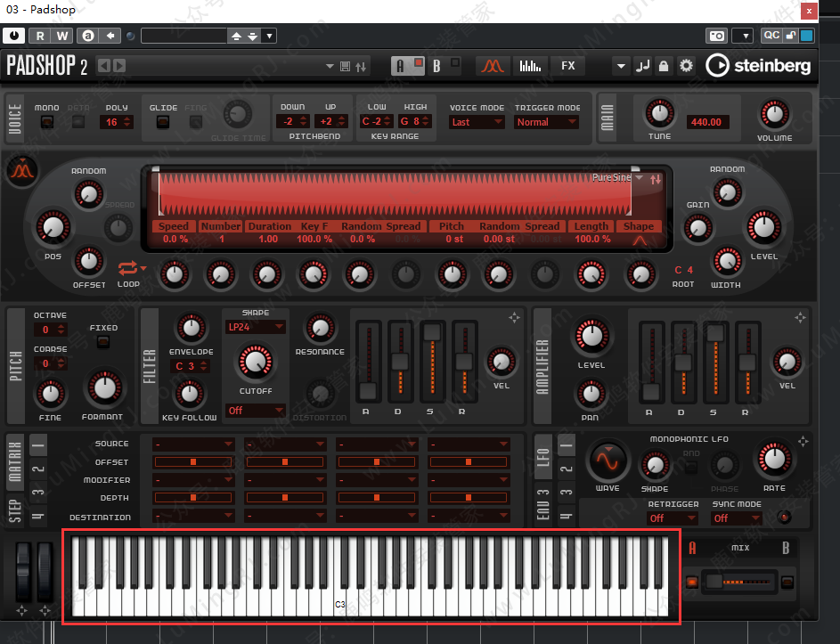Open the header menu arrow left of MIDI notes icon
The image size is (840, 644).
pos(621,66)
